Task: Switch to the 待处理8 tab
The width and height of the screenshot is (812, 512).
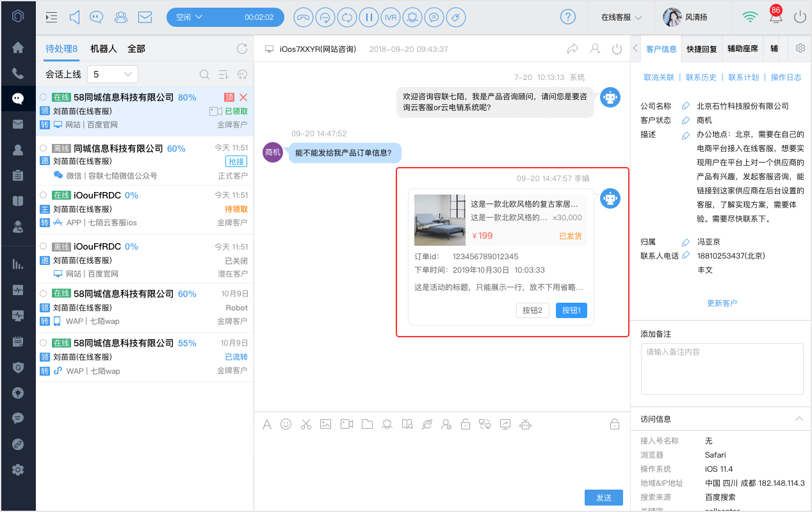Action: click(61, 49)
